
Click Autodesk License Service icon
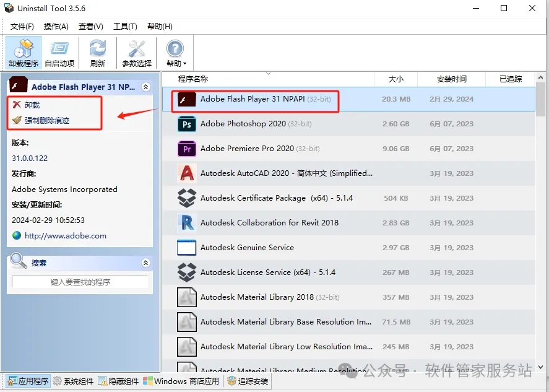187,272
